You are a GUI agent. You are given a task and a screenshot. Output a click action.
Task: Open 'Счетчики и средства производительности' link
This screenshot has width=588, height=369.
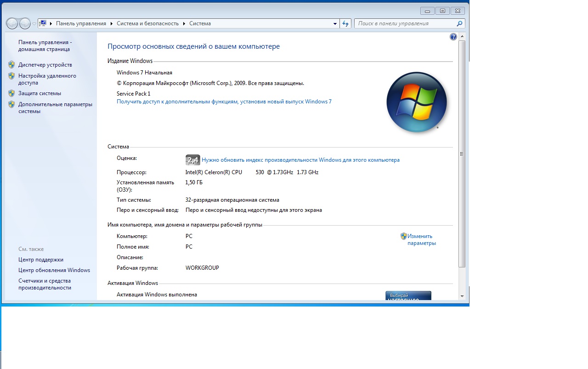(x=45, y=284)
